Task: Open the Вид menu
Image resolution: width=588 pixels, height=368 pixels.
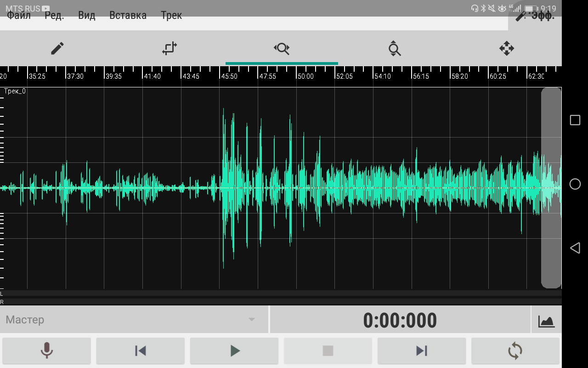Action: (86, 16)
